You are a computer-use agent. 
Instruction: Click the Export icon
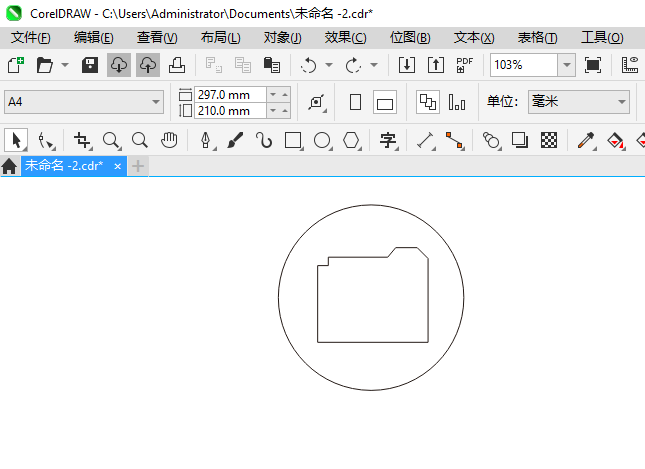pos(436,65)
